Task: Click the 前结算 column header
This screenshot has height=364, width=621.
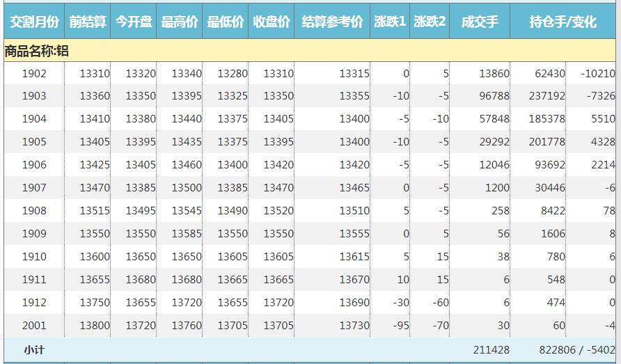Action: (x=88, y=22)
